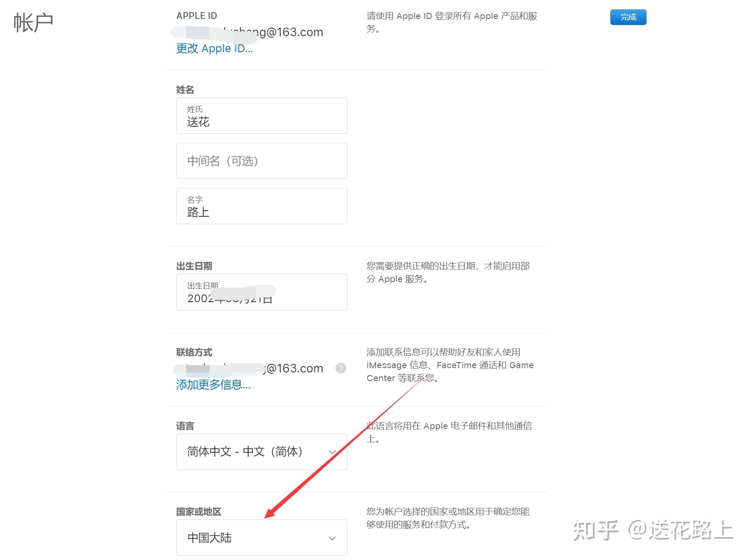753x560 pixels.
Task: Select the APPLE ID section label
Action: click(x=197, y=16)
